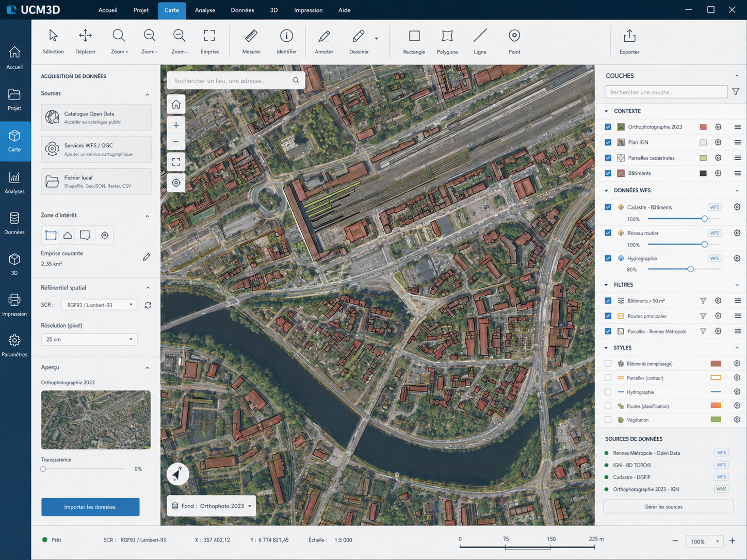This screenshot has height=560, width=747.
Task: Open the Fond Orthophoto 2023 dropdown
Action: click(212, 506)
